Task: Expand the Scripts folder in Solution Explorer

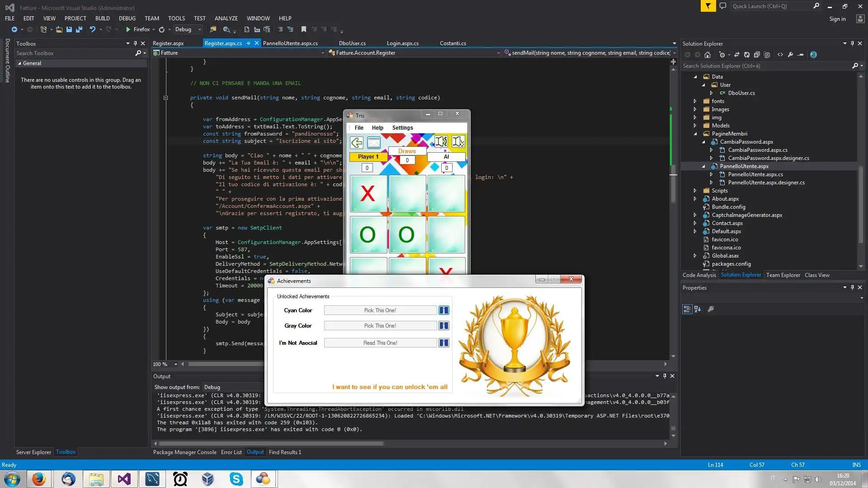Action: (695, 191)
